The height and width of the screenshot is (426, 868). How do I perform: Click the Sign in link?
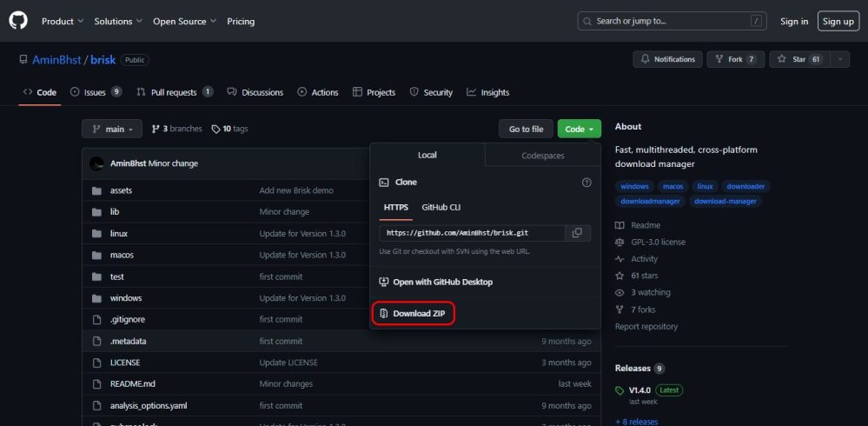pyautogui.click(x=794, y=21)
